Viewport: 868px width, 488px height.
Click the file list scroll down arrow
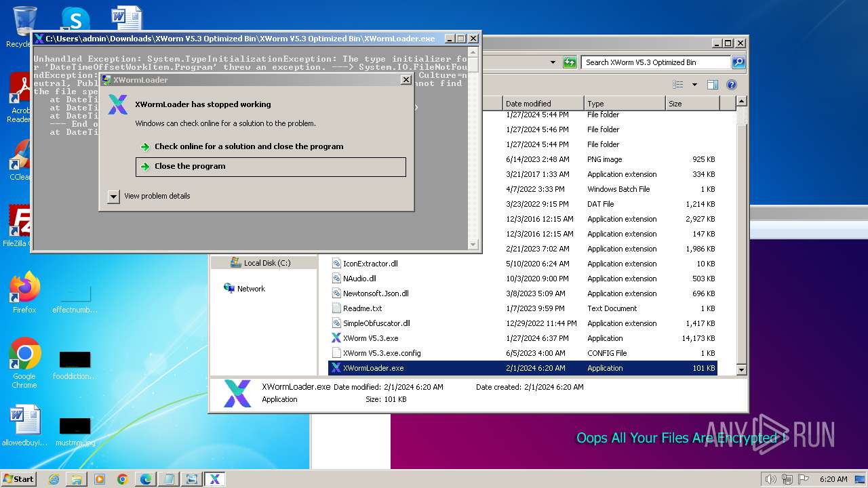(x=741, y=369)
